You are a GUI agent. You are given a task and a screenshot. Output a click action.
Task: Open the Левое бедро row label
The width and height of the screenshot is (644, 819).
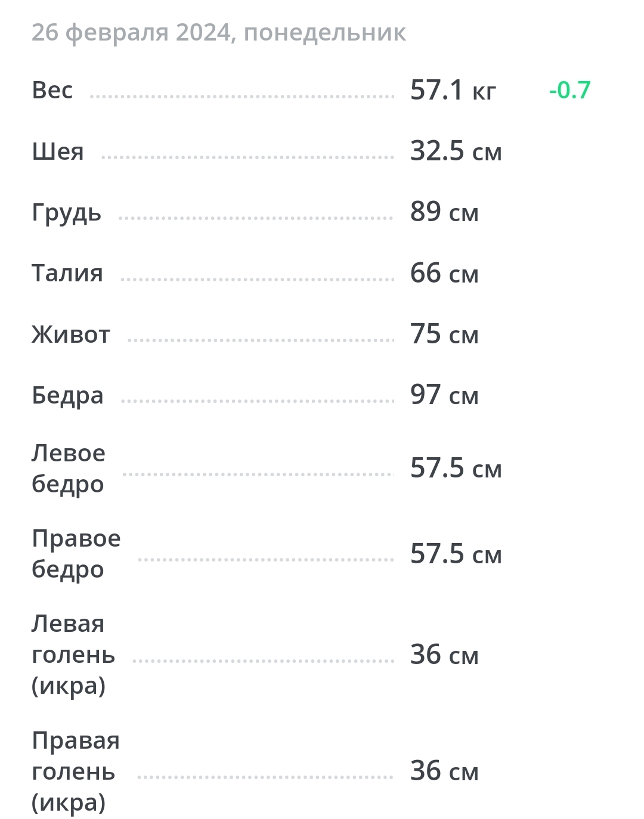tap(69, 469)
